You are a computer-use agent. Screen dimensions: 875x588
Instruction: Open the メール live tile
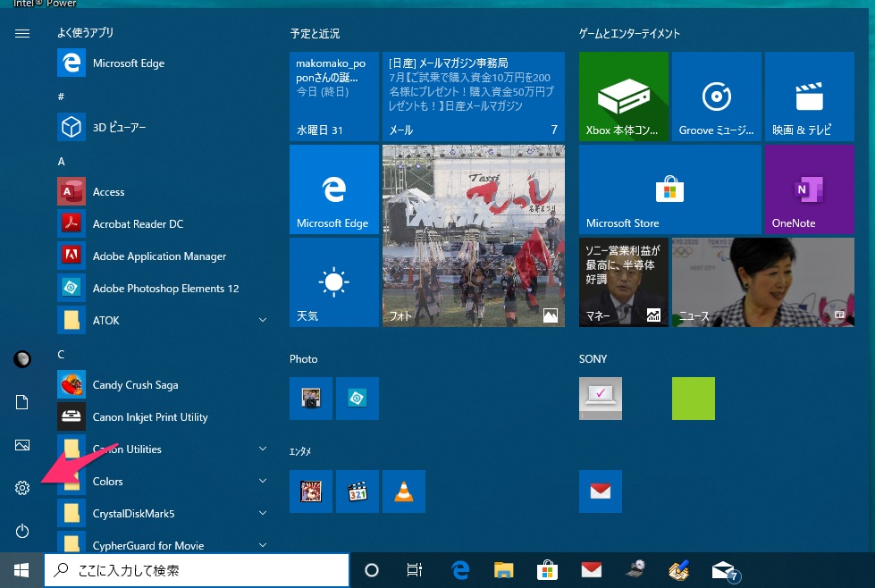[474, 97]
